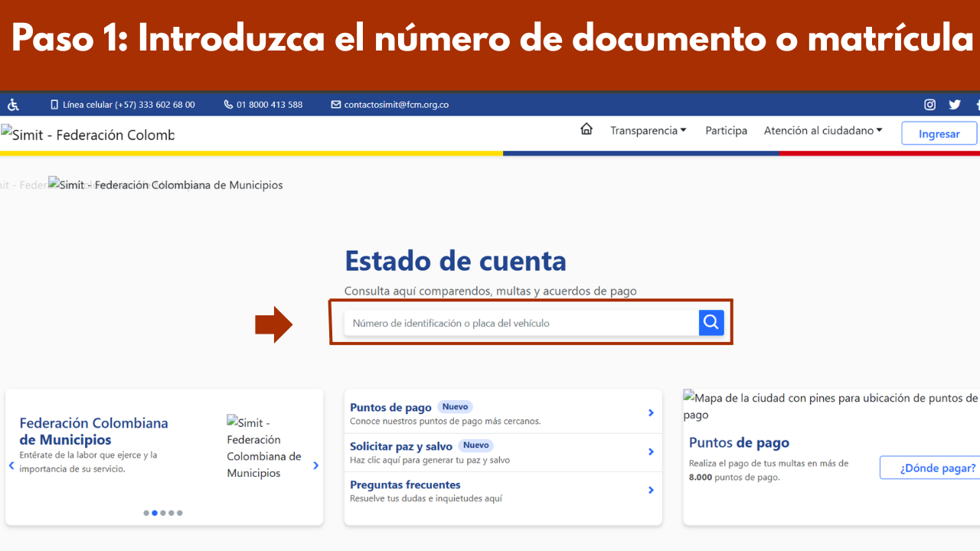Click the mobile phone icon beside Línea celular
Viewport: 980px width, 551px height.
(x=54, y=105)
